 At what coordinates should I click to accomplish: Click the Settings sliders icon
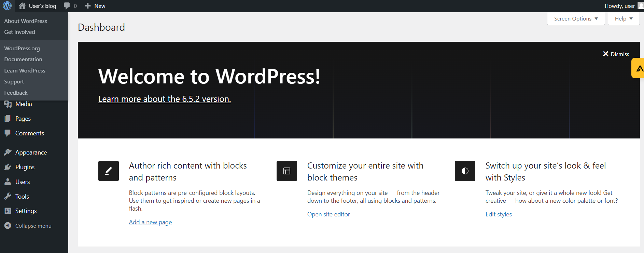pyautogui.click(x=8, y=211)
